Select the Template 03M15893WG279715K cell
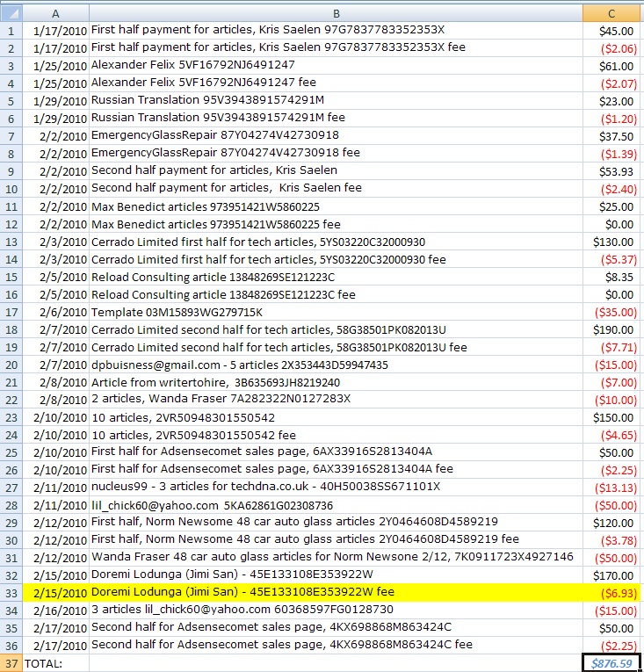The height and width of the screenshot is (672, 644). pos(336,312)
